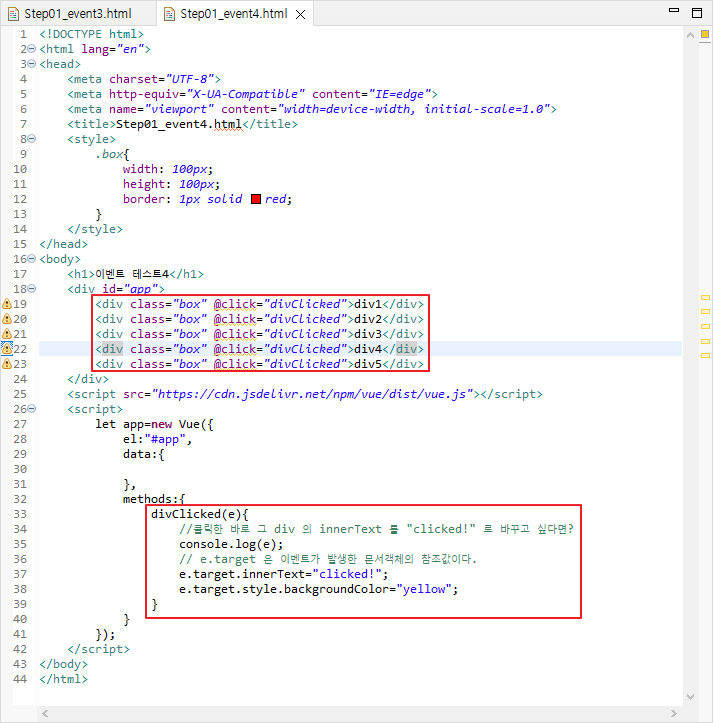Click the Step01_event4.html file icon

point(169,14)
